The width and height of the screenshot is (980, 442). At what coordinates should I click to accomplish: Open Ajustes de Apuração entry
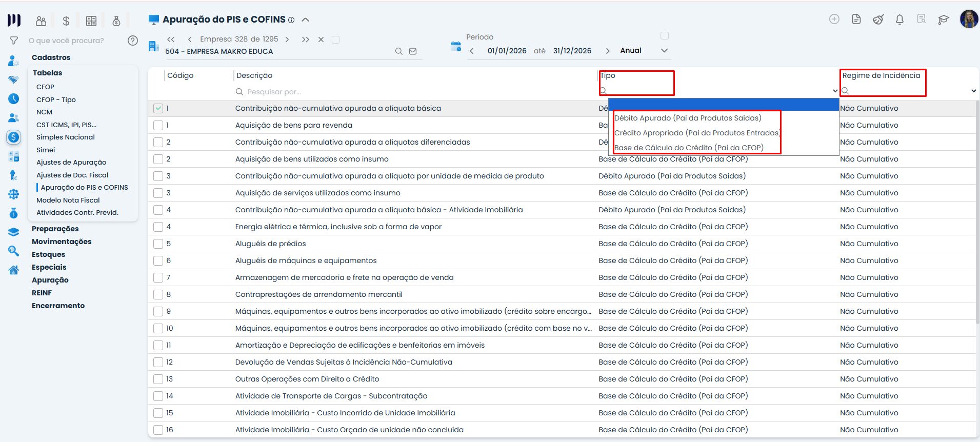pyautogui.click(x=71, y=162)
